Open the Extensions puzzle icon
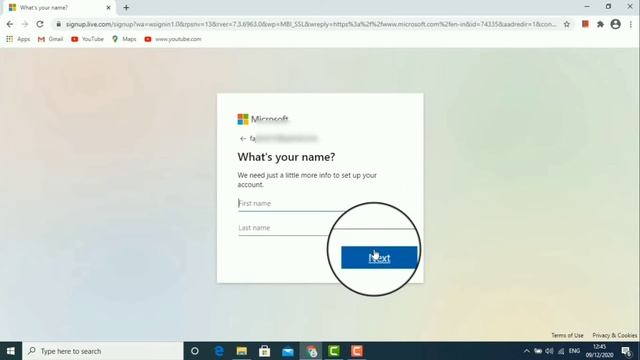 pyautogui.click(x=600, y=24)
